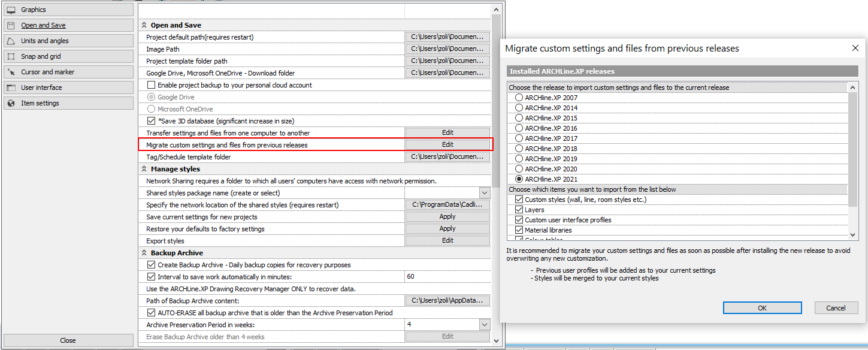This screenshot has height=350, width=868.
Task: Select ARCHline.XP 2016 release
Action: point(519,128)
